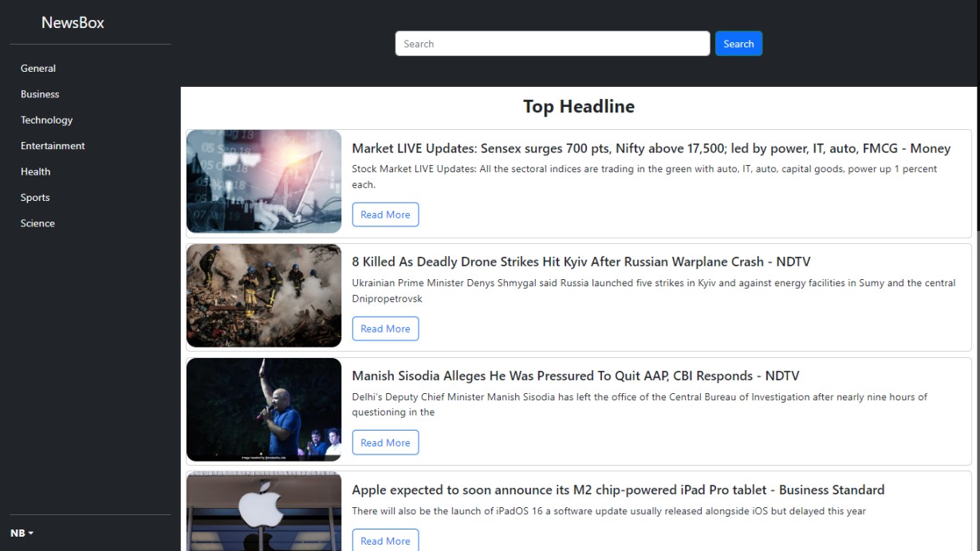Read More on Apple iPad Pro article
The image size is (980, 551).
(x=385, y=541)
